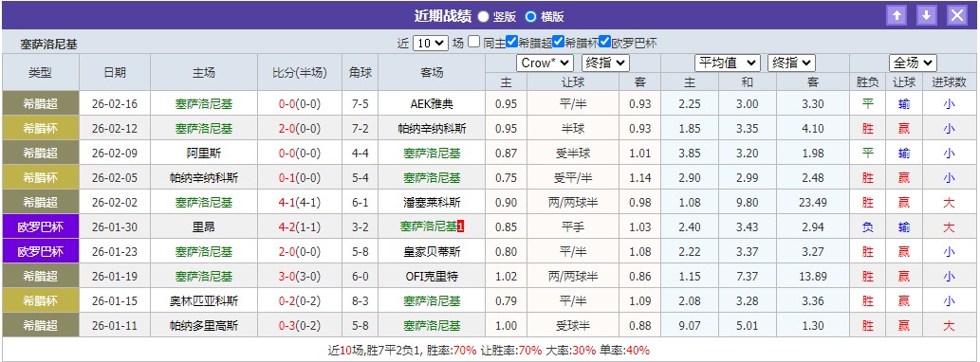980x362 pixels.
Task: Open 帕纳多里高斯 team link
Action: coord(204,325)
